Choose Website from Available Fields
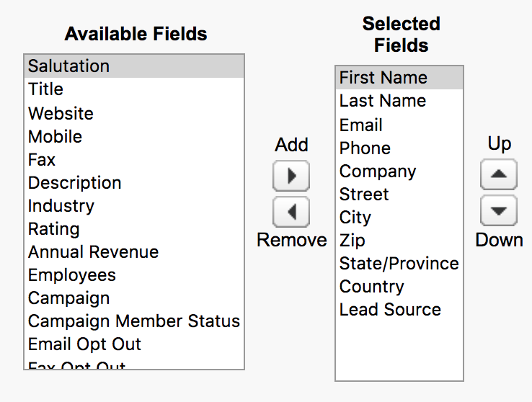 point(134,113)
